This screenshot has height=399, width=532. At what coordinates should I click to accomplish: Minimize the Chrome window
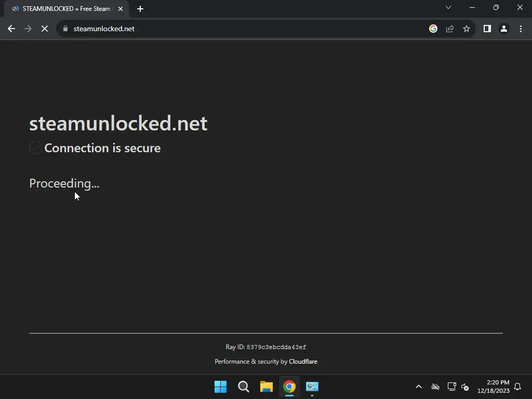tap(472, 7)
